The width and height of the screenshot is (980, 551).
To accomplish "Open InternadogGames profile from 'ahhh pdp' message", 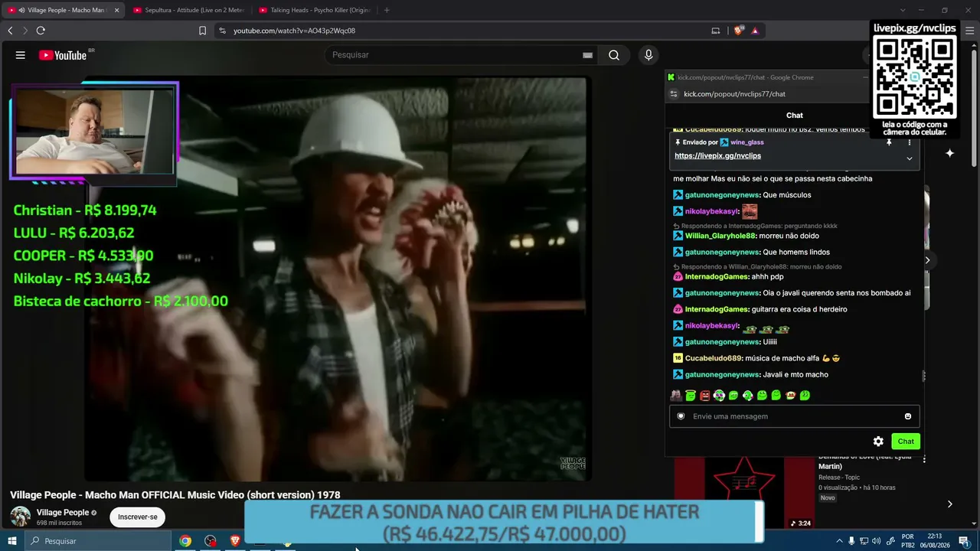I will tap(717, 277).
